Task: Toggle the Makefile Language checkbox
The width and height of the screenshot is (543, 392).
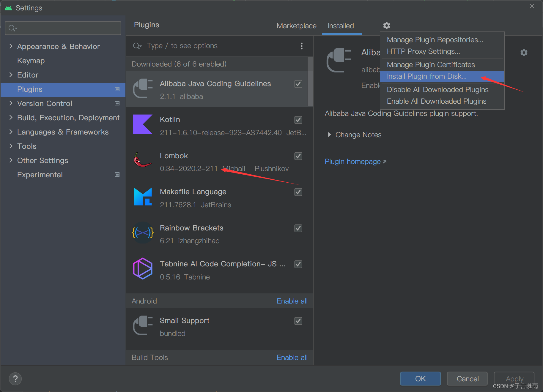Action: click(x=298, y=192)
